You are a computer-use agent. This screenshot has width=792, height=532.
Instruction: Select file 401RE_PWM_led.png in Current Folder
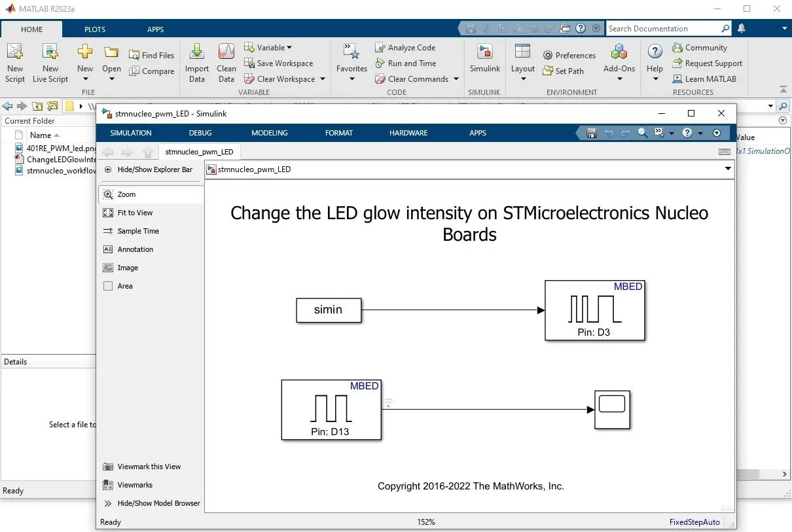[56, 149]
